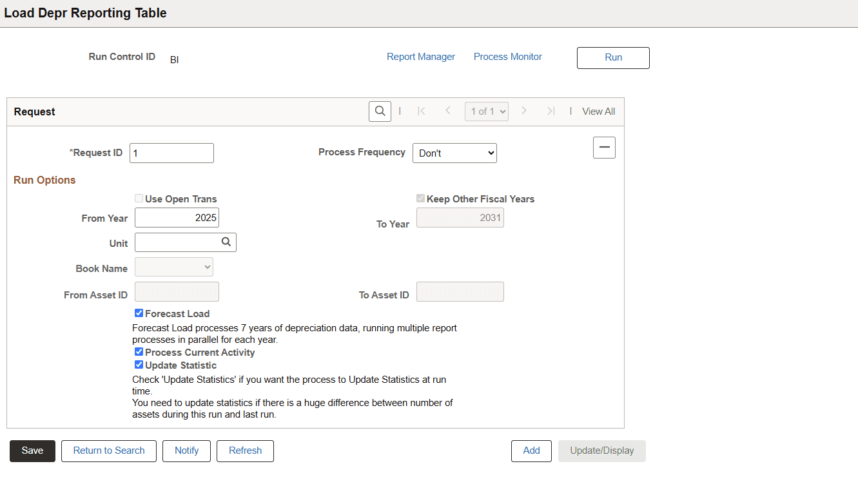Open the Process Frequency dropdown

454,153
